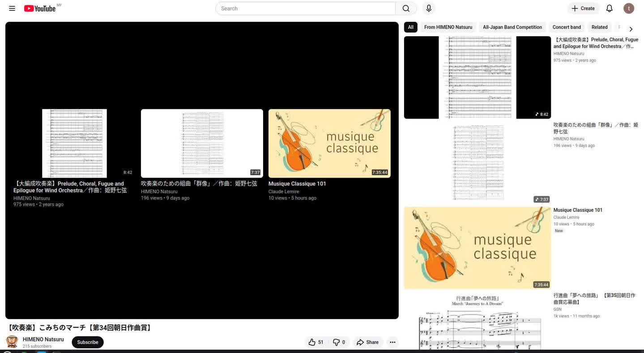This screenshot has height=353, width=644.
Task: Open the more actions ellipsis menu
Action: coord(392,342)
